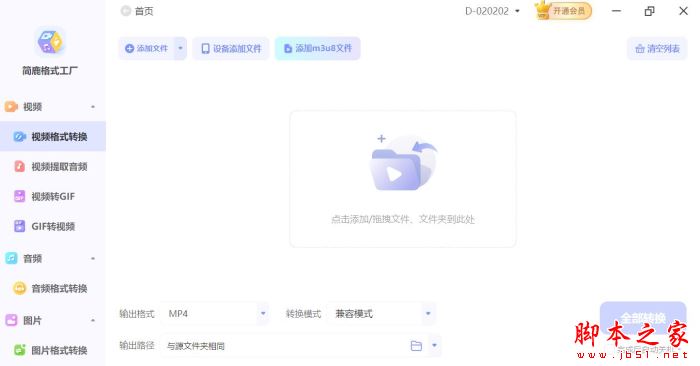
Task: Click the 视频提取音频 item icon
Action: pos(19,166)
